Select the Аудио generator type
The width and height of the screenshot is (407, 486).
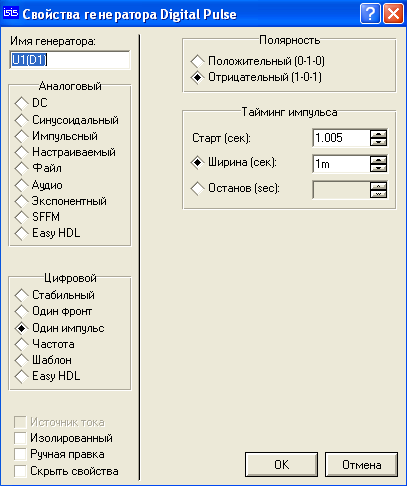(x=39, y=185)
